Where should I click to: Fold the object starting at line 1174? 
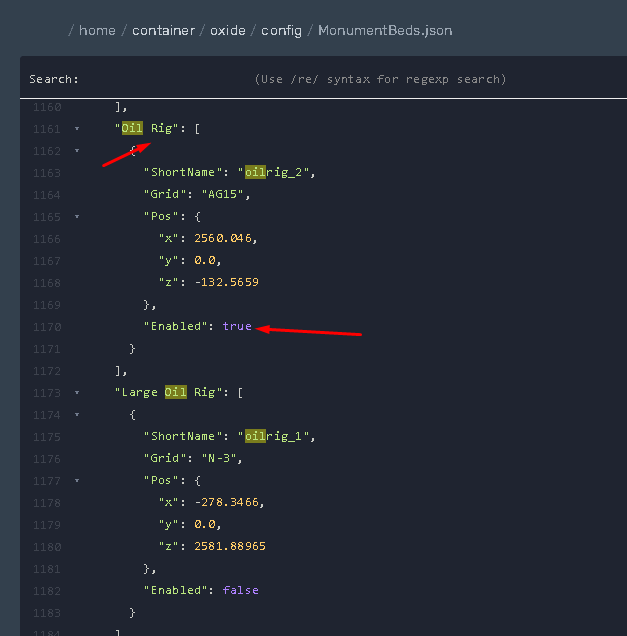coord(77,415)
